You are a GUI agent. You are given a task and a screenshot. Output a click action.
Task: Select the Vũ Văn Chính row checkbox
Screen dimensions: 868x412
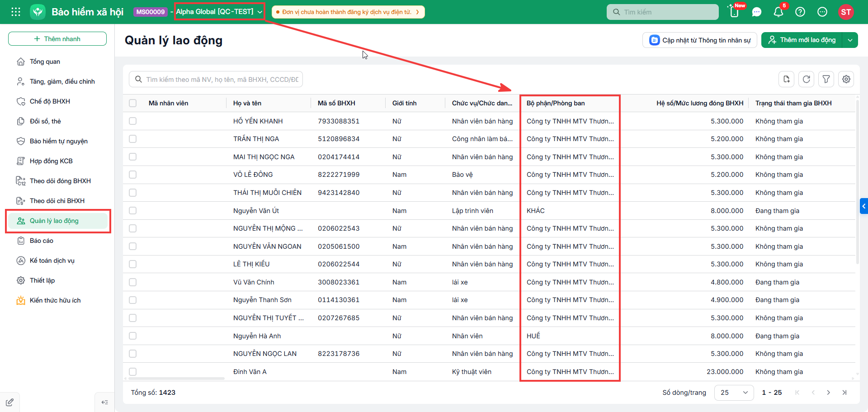[x=132, y=282]
